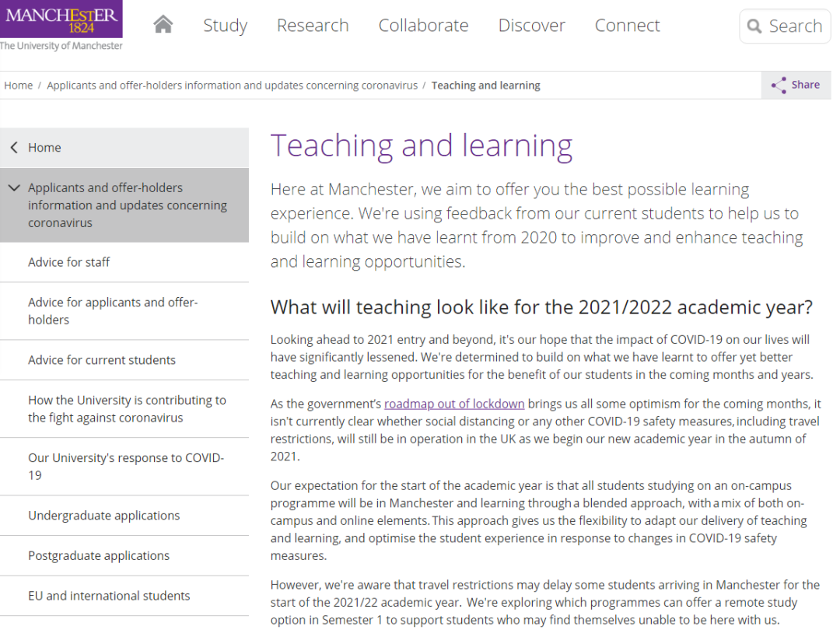Viewport: 840px width, 630px height.
Task: Select Advice for staff in sidebar
Action: pos(69,262)
